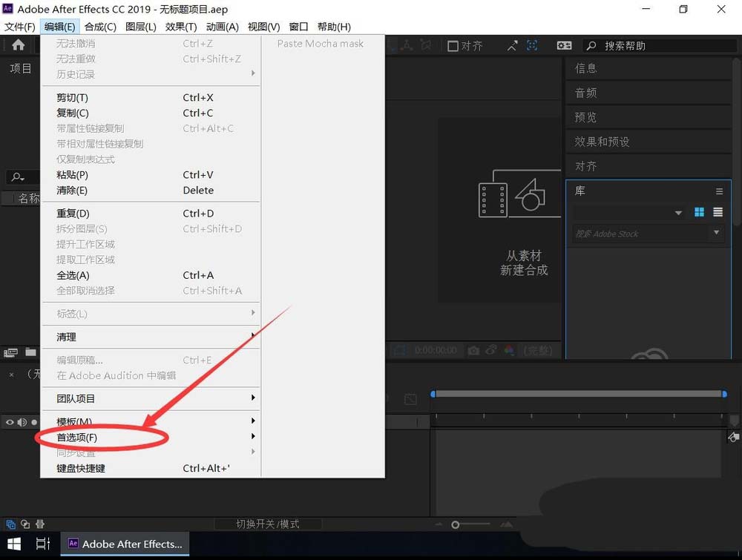742x560 pixels.
Task: Click the zoom-in mountain icon in timeline
Action: [x=506, y=524]
